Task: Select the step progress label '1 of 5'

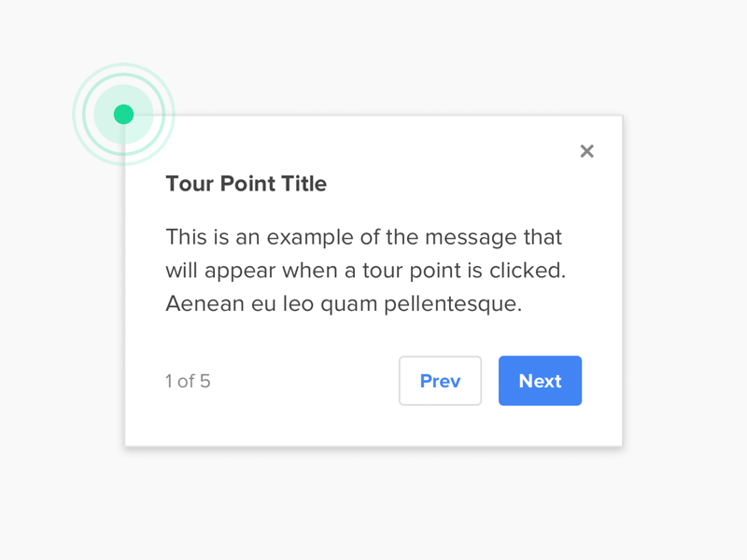Action: click(x=188, y=381)
